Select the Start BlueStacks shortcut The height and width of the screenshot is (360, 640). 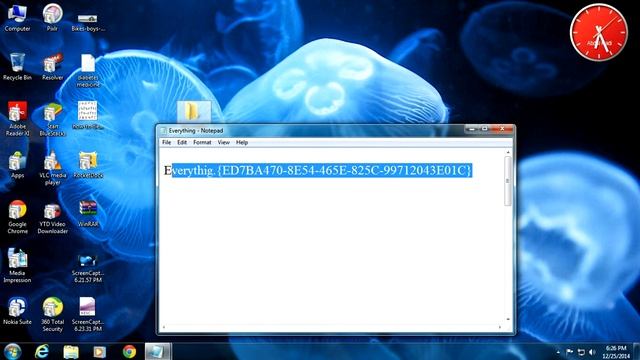point(52,119)
